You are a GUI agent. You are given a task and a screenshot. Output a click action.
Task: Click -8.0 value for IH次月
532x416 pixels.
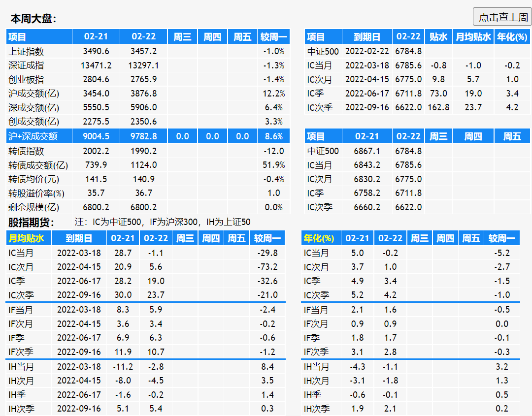(123, 381)
